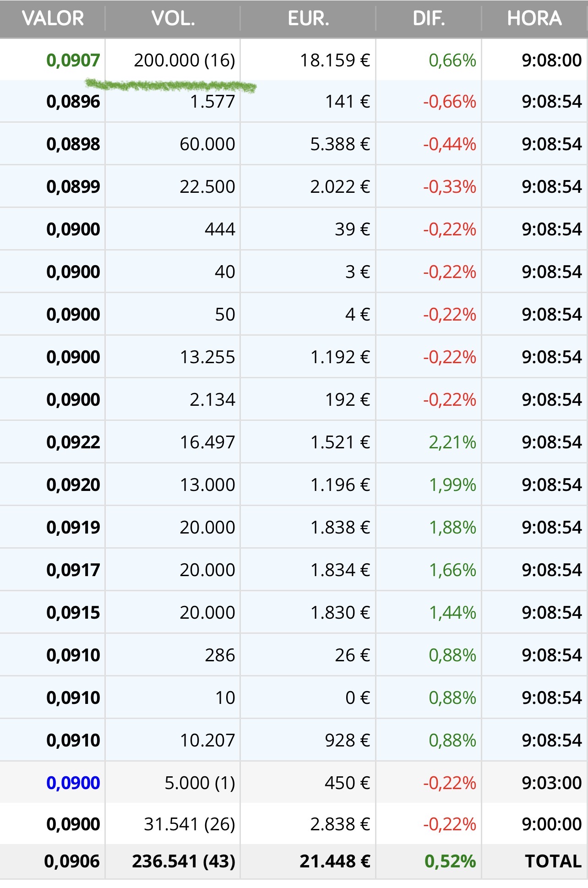Select the 13.255 volume cell
Image resolution: width=588 pixels, height=888 pixels.
207,357
